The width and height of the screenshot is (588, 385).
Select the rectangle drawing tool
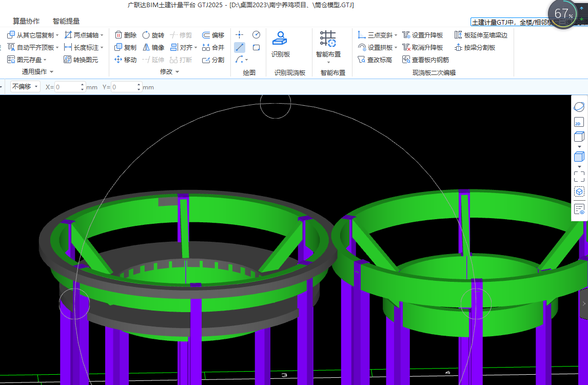(256, 47)
